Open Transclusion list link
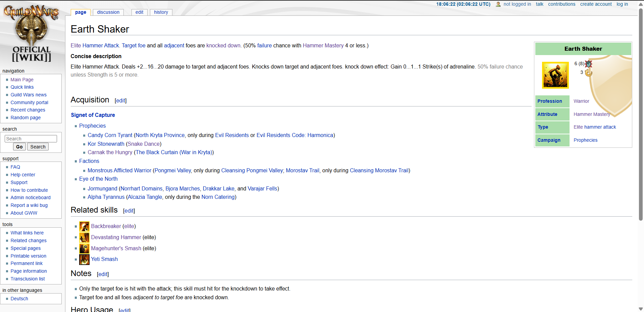644x312 pixels. point(28,279)
